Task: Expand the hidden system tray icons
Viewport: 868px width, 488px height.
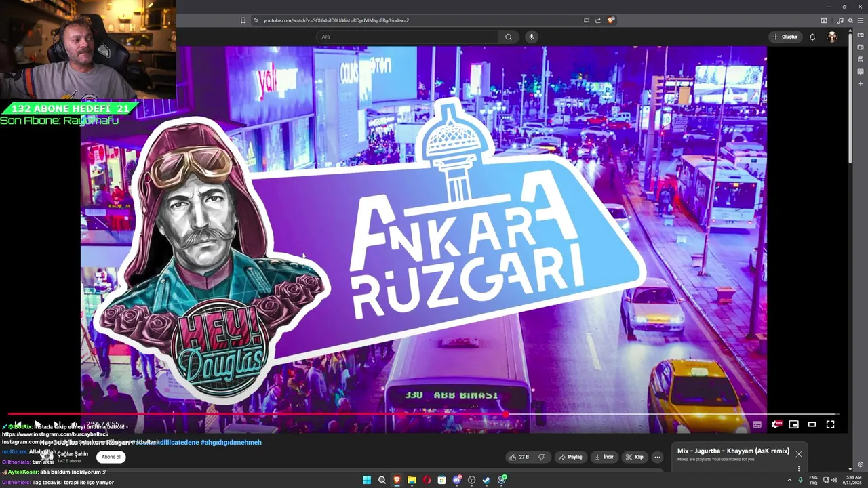Action: [x=789, y=480]
